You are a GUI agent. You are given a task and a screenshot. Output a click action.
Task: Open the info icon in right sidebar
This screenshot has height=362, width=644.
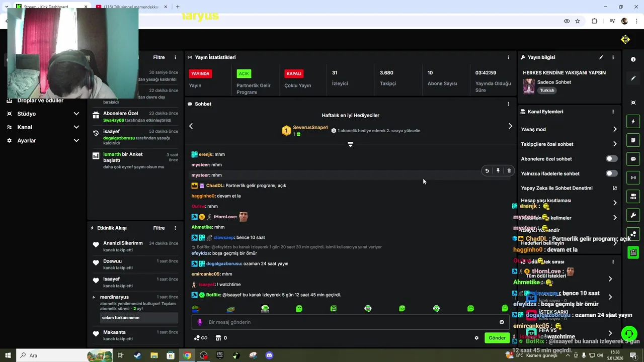633,59
